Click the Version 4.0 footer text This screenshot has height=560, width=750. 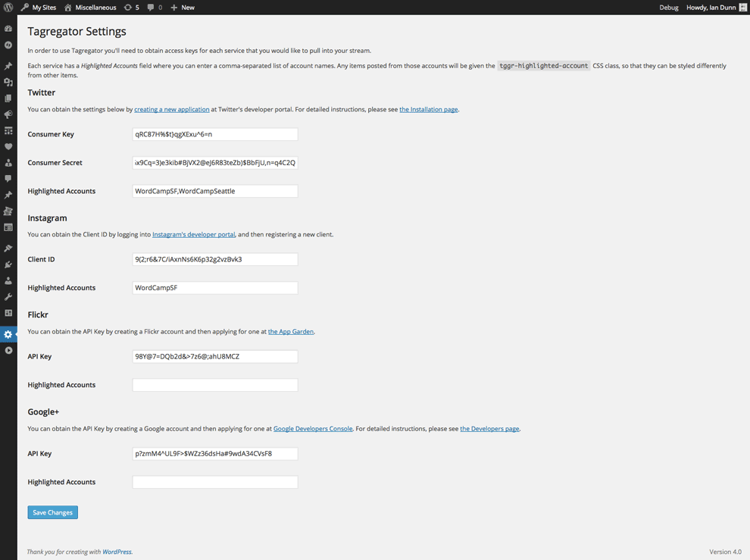[x=725, y=552]
